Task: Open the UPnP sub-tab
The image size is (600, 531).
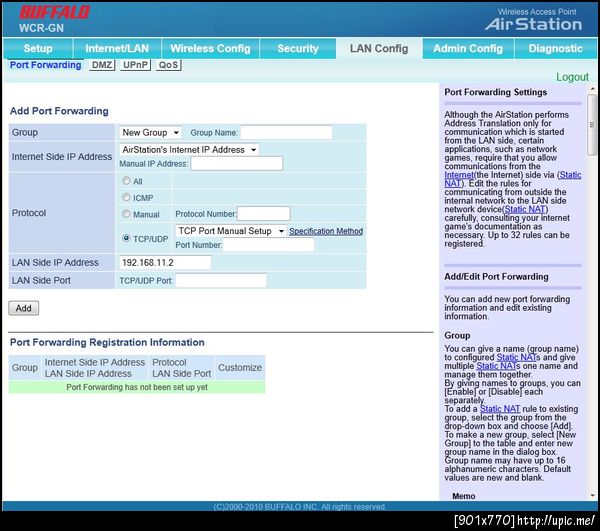Action: click(x=135, y=65)
